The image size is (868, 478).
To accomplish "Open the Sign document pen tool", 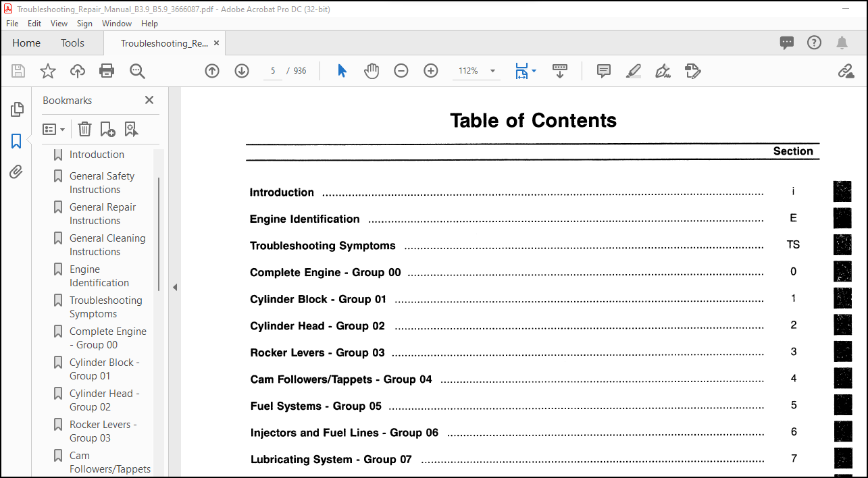I will (663, 71).
